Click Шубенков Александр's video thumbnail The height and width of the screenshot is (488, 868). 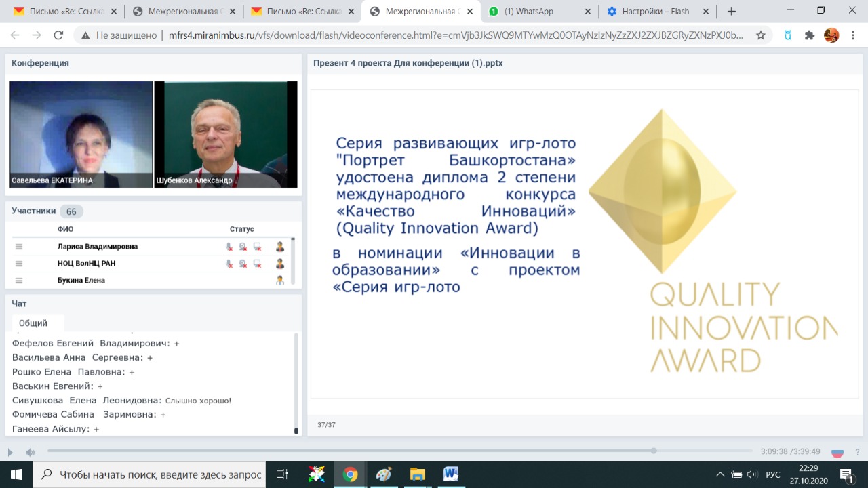226,134
